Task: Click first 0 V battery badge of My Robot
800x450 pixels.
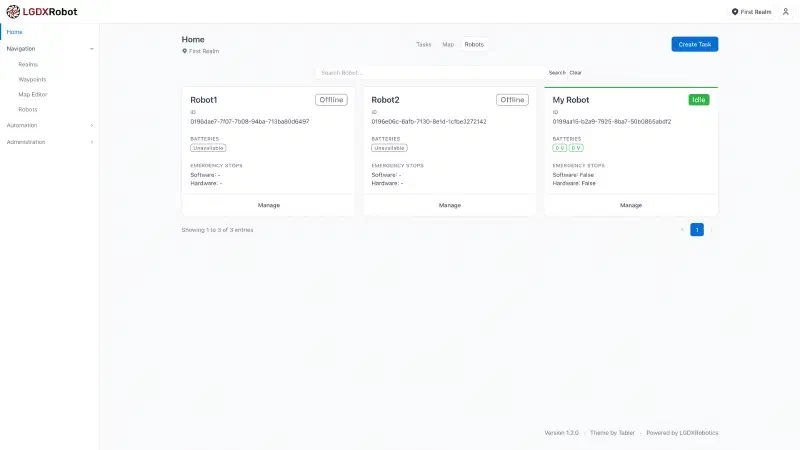Action: coord(560,148)
